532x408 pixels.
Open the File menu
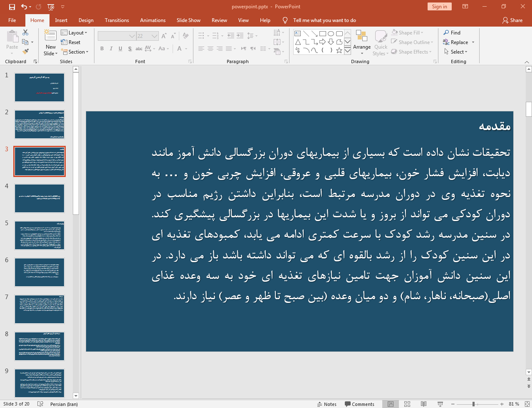click(12, 20)
